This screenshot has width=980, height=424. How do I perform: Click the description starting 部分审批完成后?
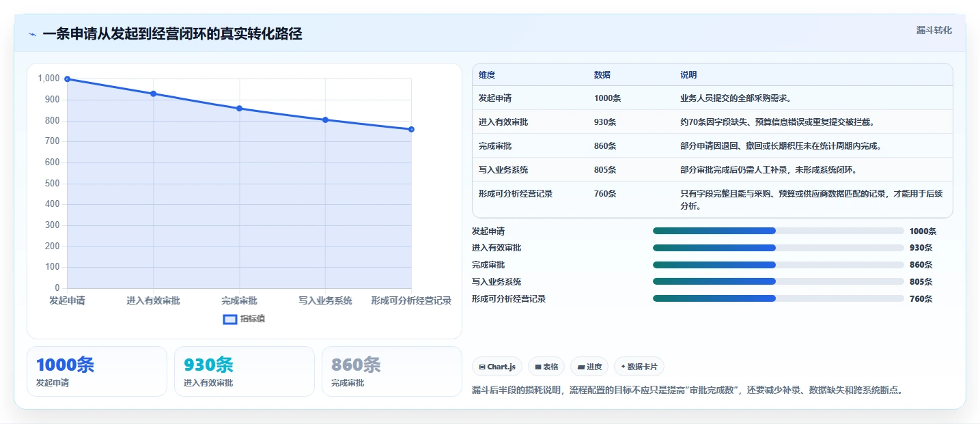coord(768,170)
